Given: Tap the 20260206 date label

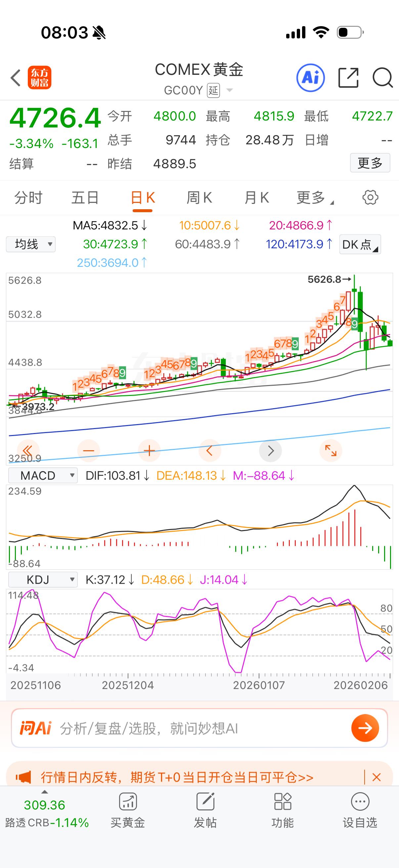Looking at the screenshot, I should click(x=361, y=685).
